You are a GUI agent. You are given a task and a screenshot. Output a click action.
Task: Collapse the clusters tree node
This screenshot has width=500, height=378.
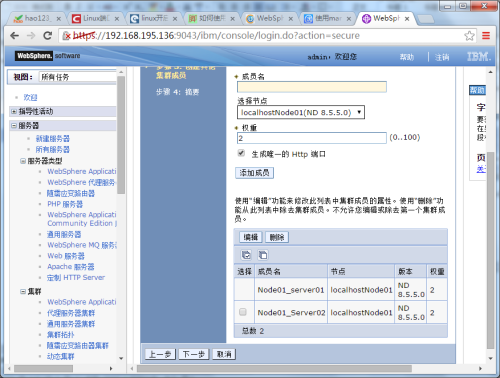(x=23, y=291)
